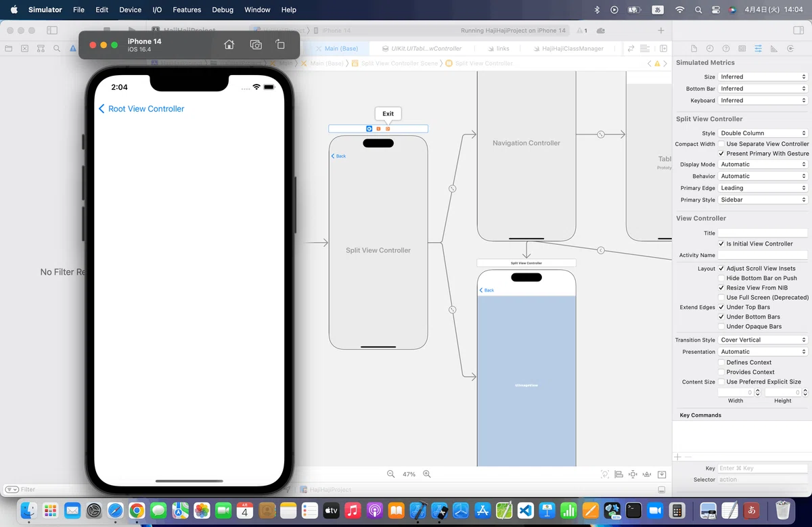Click the Simulator Home button icon
This screenshot has width=812, height=527.
(x=229, y=45)
